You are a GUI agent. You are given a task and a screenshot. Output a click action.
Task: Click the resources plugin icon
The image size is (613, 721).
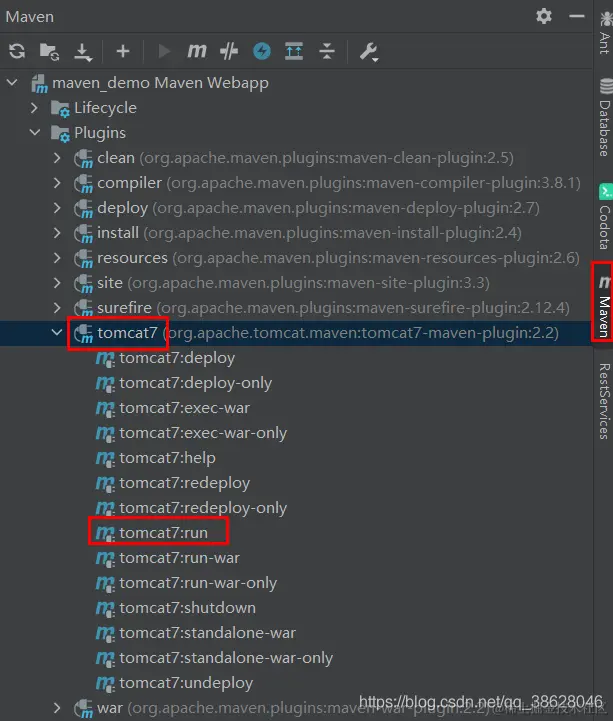coord(84,258)
